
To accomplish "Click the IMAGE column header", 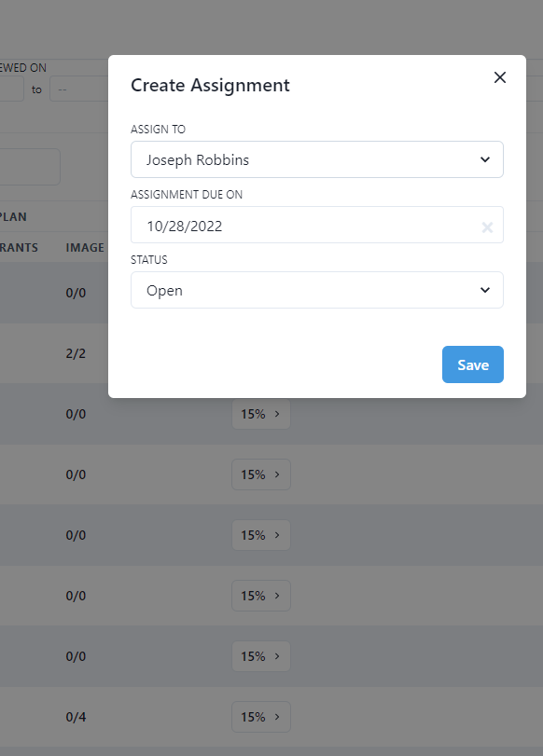I will [x=85, y=248].
